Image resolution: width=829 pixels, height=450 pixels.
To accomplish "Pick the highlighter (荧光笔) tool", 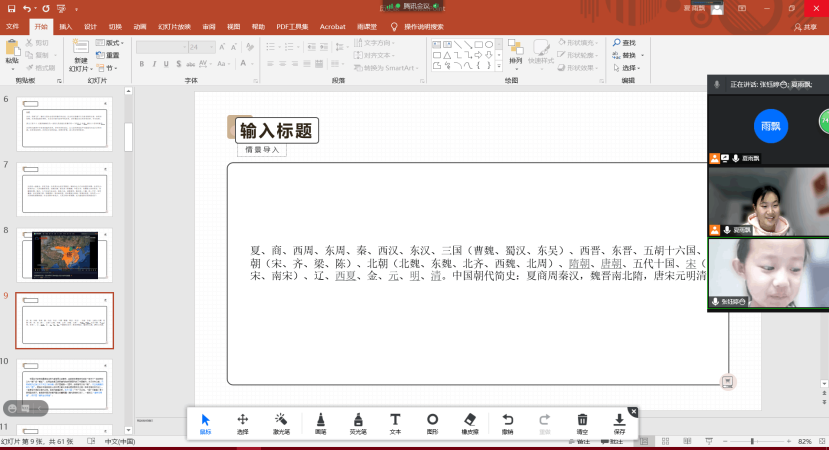I will pyautogui.click(x=357, y=422).
